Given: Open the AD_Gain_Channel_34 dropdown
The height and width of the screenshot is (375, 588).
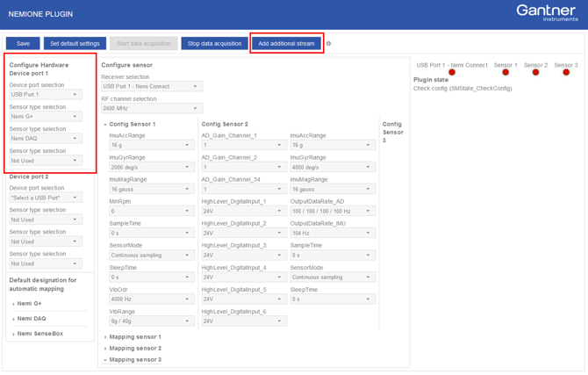Looking at the screenshot, I should pos(244,189).
